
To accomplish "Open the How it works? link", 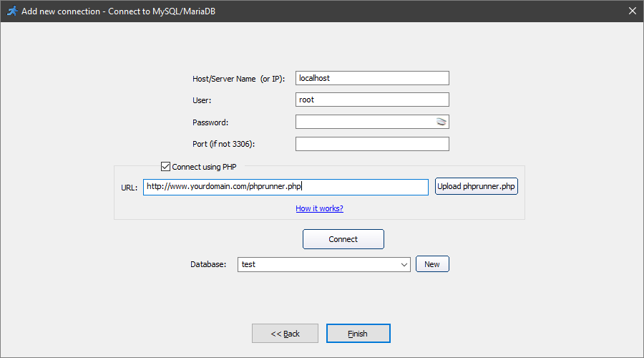I will [320, 208].
